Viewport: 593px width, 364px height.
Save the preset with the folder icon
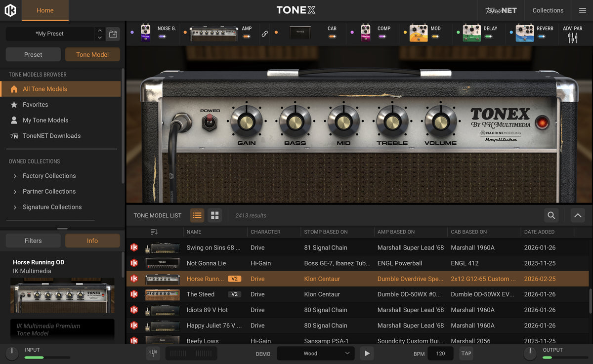pos(113,34)
